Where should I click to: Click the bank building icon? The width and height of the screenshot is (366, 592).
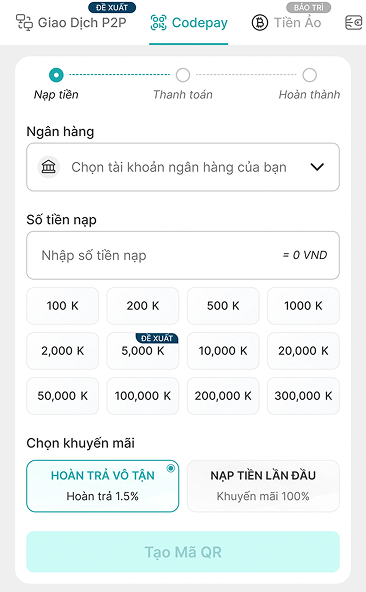[49, 167]
